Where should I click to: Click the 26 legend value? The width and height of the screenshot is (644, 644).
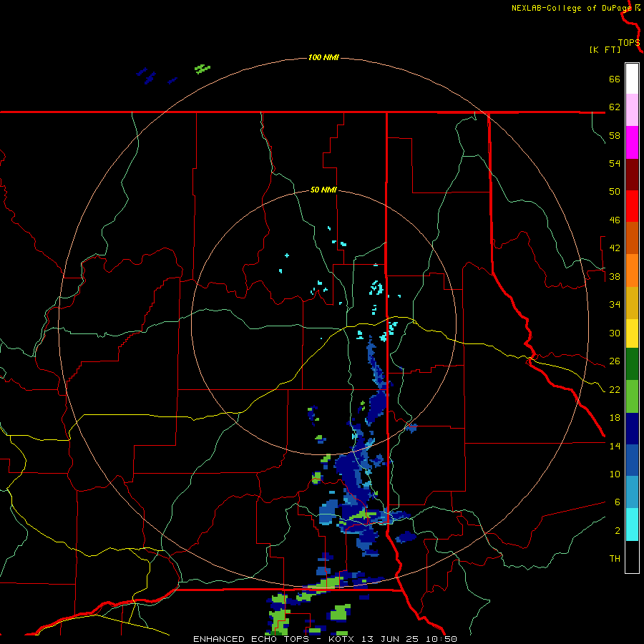tap(615, 361)
